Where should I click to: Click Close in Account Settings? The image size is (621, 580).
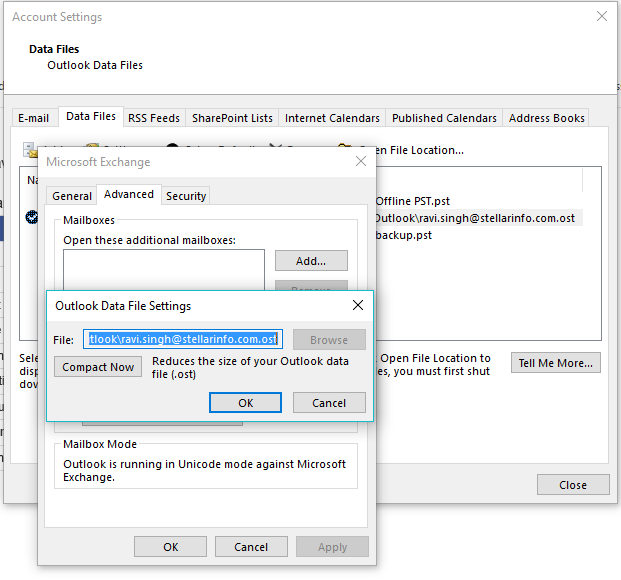[573, 485]
